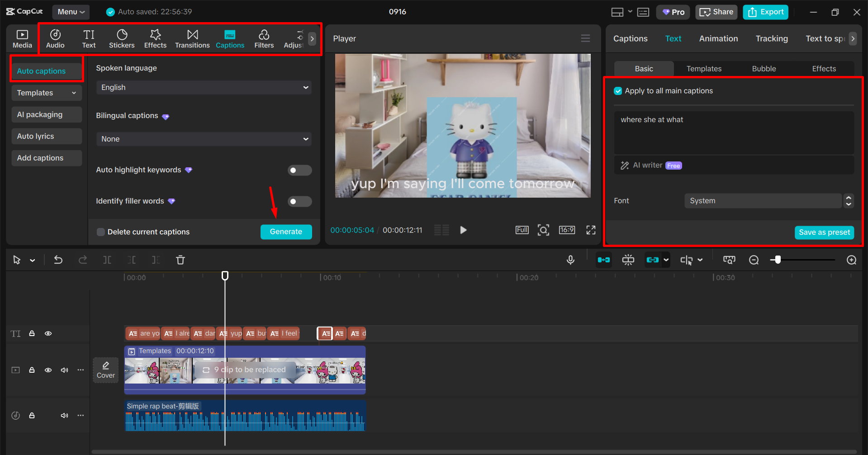
Task: Click the zoom out timeline icon
Action: point(754,260)
